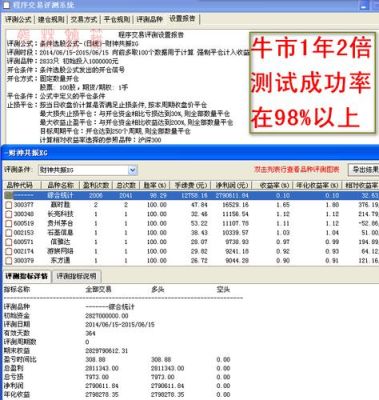Click the 总次数 column header
Screen dimensions: 379x400
click(x=126, y=185)
